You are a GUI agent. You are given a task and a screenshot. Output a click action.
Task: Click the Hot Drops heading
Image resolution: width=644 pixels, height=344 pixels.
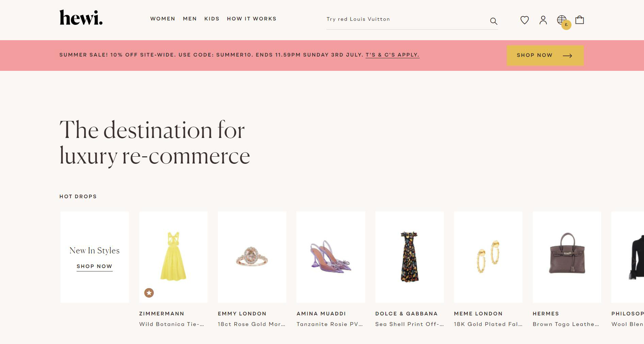coord(78,197)
